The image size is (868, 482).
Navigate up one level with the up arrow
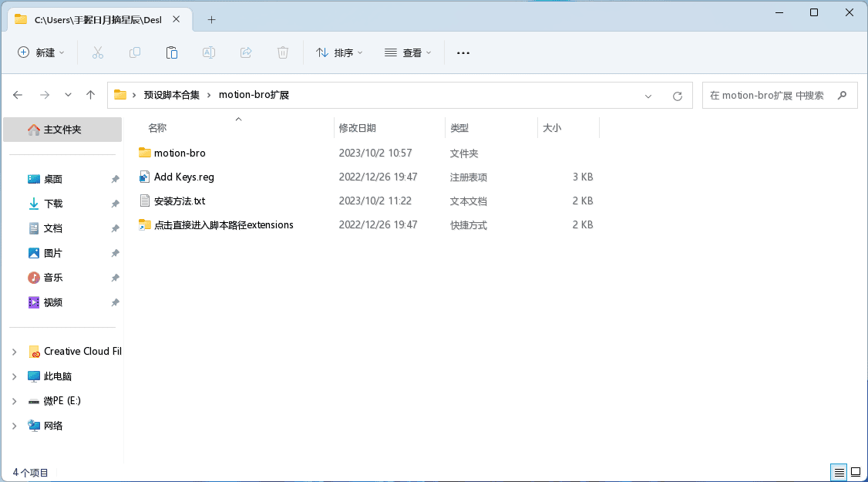[x=90, y=95]
